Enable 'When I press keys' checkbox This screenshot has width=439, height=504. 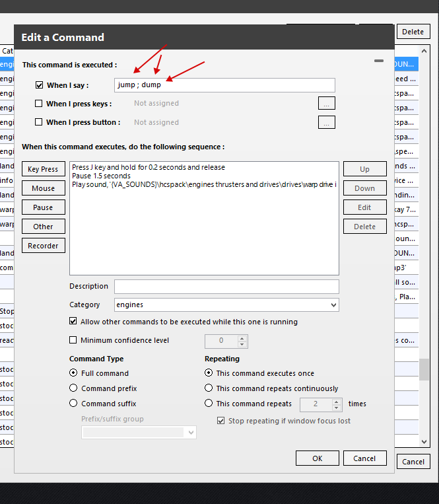pos(39,104)
